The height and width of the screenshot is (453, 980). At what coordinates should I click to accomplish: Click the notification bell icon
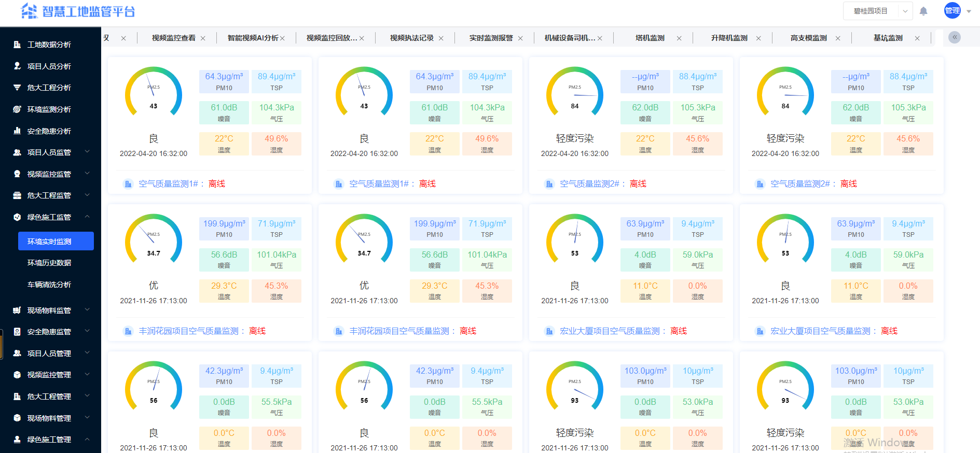[923, 11]
